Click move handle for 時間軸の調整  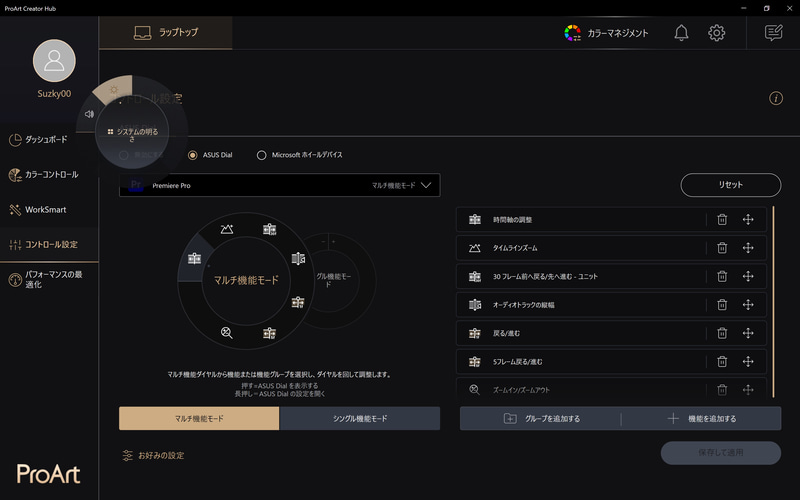748,219
